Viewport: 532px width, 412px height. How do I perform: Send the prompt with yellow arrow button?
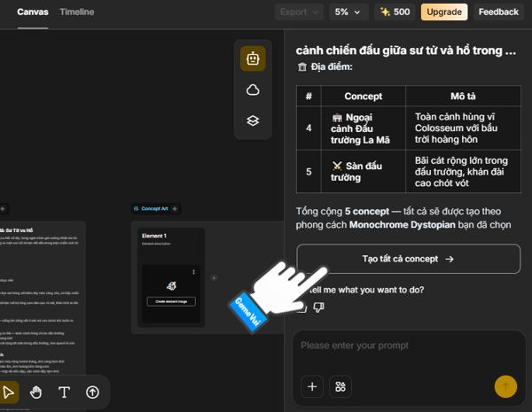(505, 386)
